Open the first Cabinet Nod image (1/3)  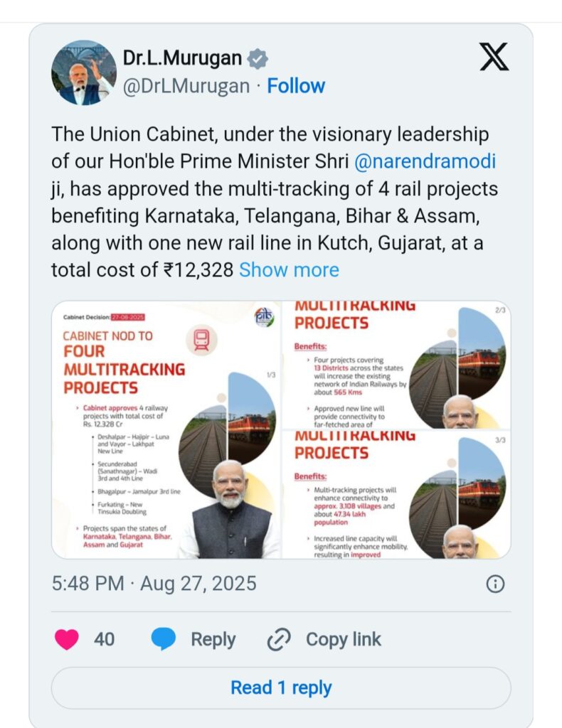(x=166, y=429)
